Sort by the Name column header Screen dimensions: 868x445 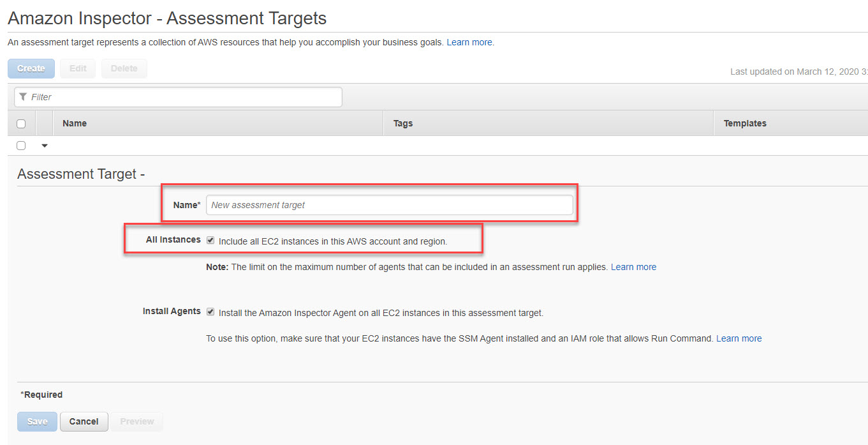74,123
